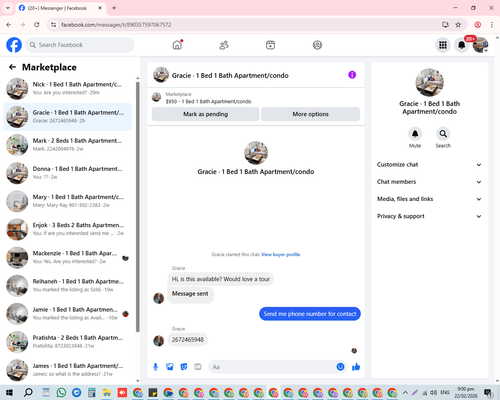Image resolution: width=500 pixels, height=400 pixels.
Task: Open the View buyer profile link
Action: pyautogui.click(x=280, y=254)
